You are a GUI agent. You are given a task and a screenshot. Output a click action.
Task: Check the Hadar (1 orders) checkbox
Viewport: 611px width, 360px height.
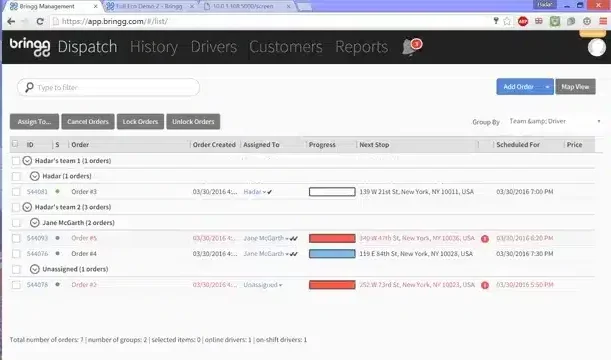(16, 176)
